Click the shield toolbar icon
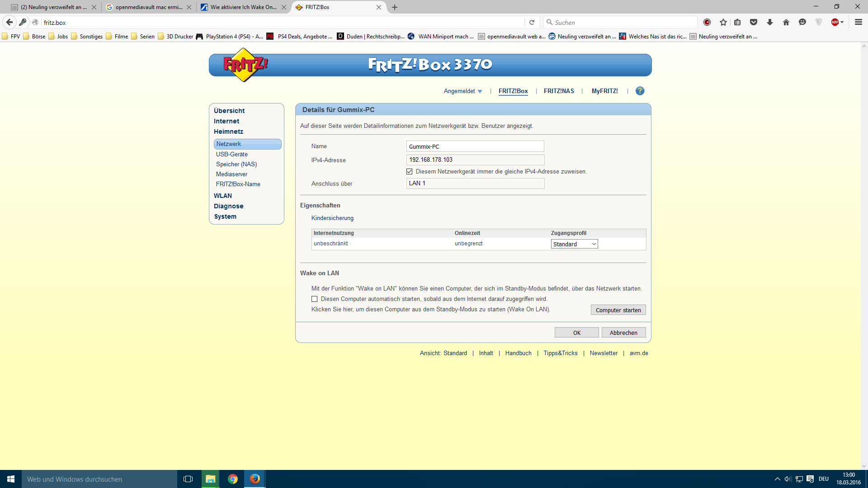The height and width of the screenshot is (488, 868). [819, 22]
